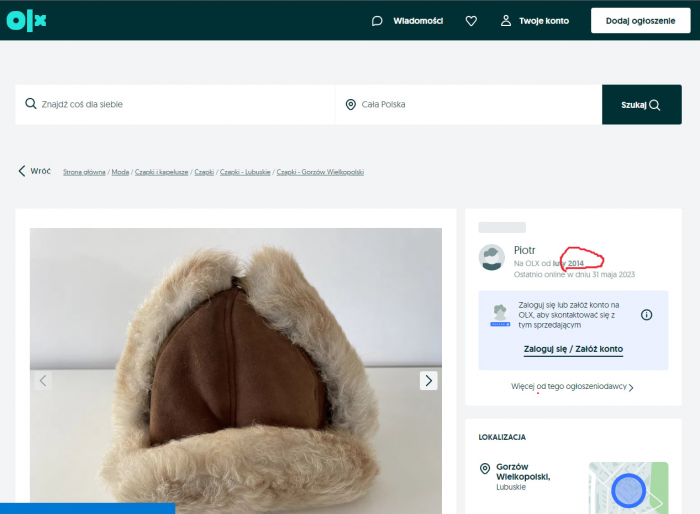The height and width of the screenshot is (514, 700).
Task: Open Czapki - Lubuskie breadcrumb
Action: 245,172
